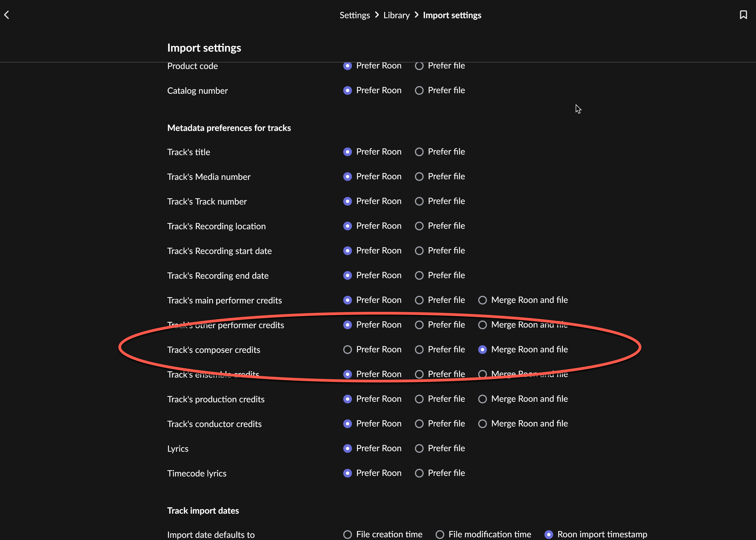The height and width of the screenshot is (540, 756).
Task: Select Prefer file for Lyrics
Action: [x=419, y=448]
